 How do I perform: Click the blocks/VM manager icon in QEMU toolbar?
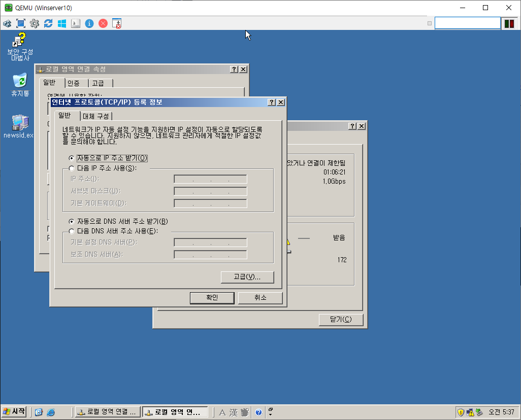click(7, 23)
